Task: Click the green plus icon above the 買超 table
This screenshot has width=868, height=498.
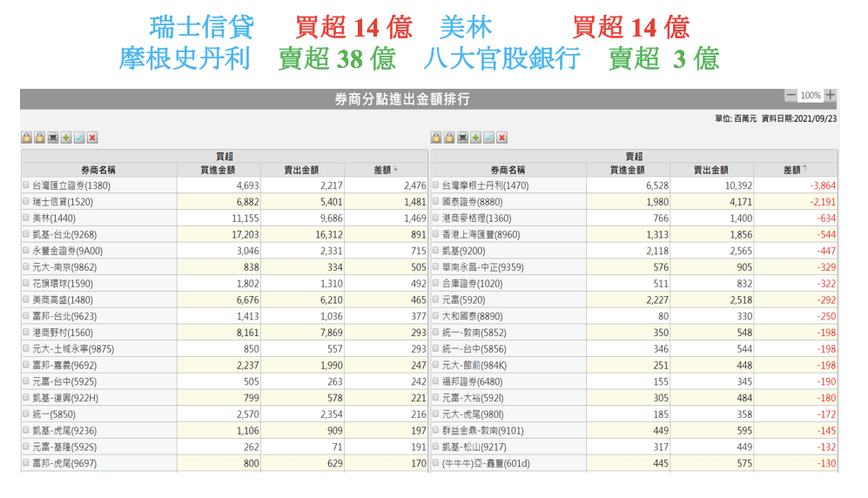Action: 66,138
